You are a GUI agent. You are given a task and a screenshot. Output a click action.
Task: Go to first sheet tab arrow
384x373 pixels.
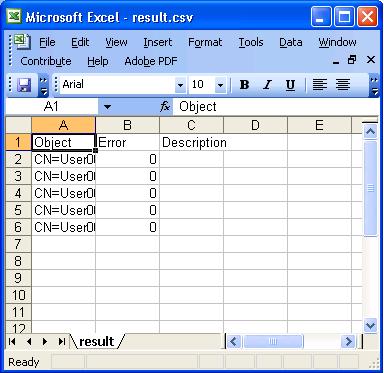coord(12,341)
